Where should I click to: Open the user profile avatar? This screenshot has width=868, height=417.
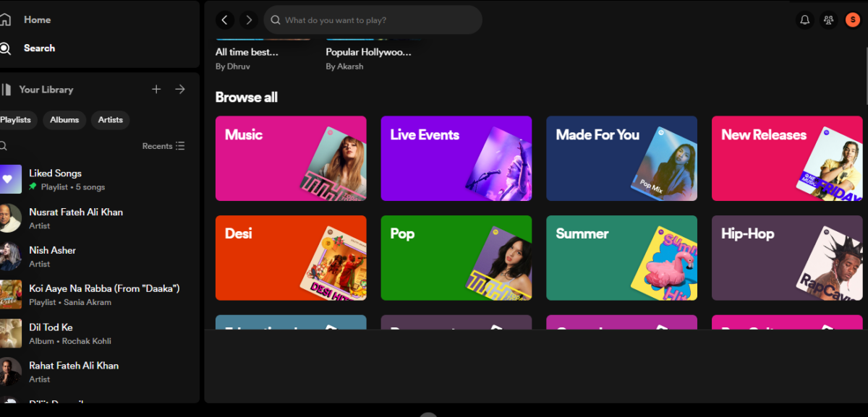[853, 20]
